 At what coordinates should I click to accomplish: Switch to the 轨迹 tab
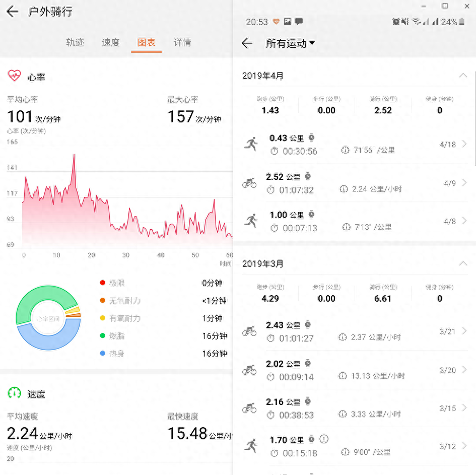click(75, 42)
